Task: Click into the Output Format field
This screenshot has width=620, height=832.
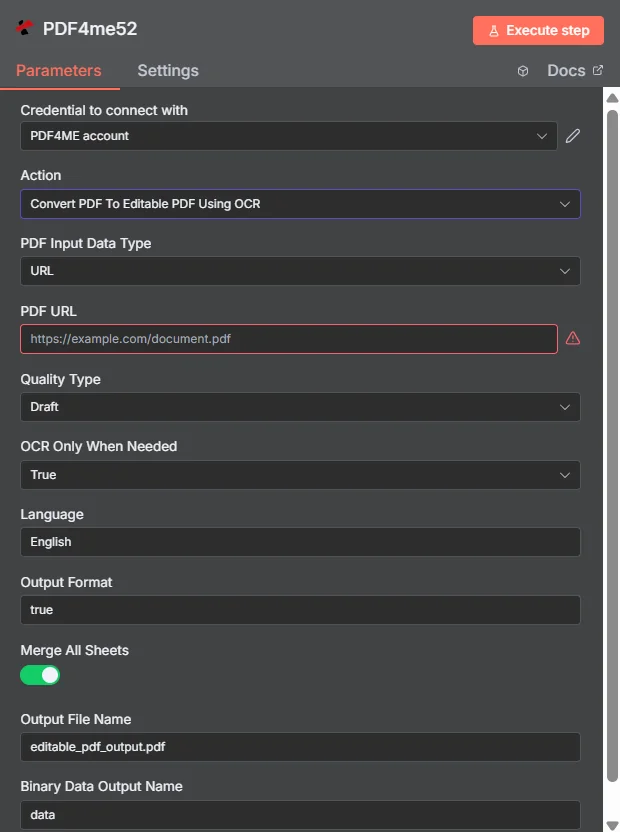Action: tap(300, 610)
